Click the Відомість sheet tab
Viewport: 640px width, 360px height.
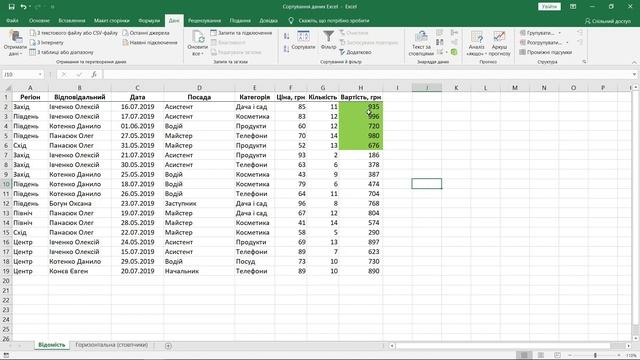click(x=51, y=345)
